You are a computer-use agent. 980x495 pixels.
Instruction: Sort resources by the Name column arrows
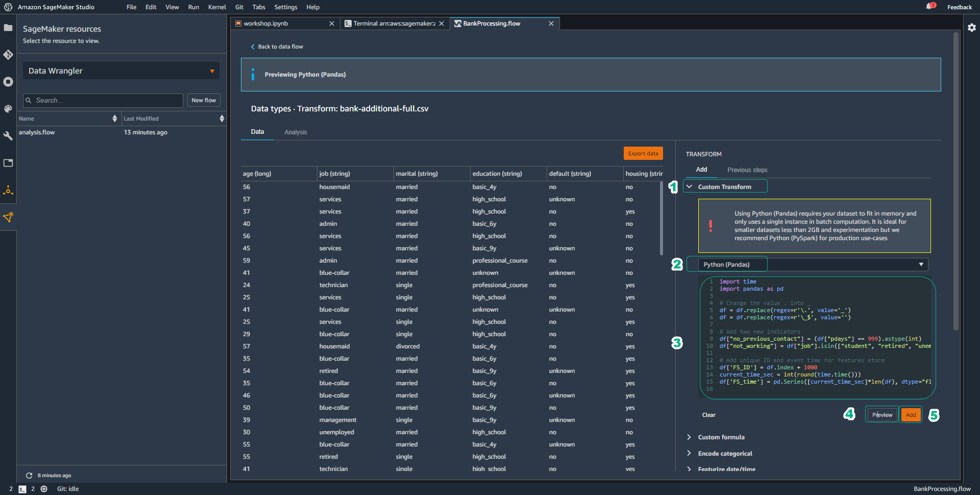pyautogui.click(x=115, y=119)
